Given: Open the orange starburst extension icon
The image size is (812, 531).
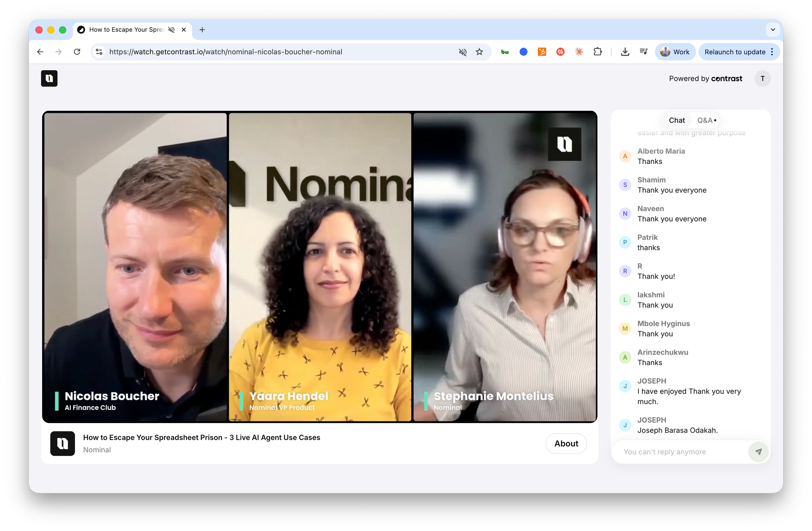Looking at the screenshot, I should tap(579, 52).
